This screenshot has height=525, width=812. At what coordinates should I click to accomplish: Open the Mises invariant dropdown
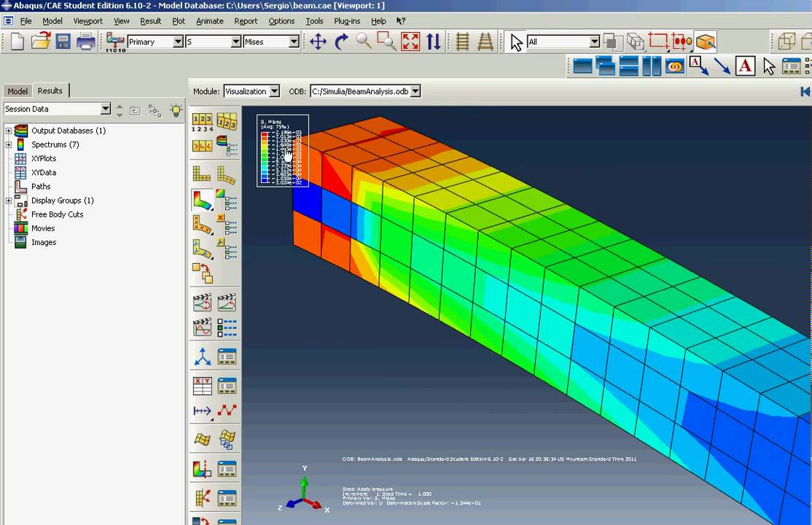click(x=271, y=42)
